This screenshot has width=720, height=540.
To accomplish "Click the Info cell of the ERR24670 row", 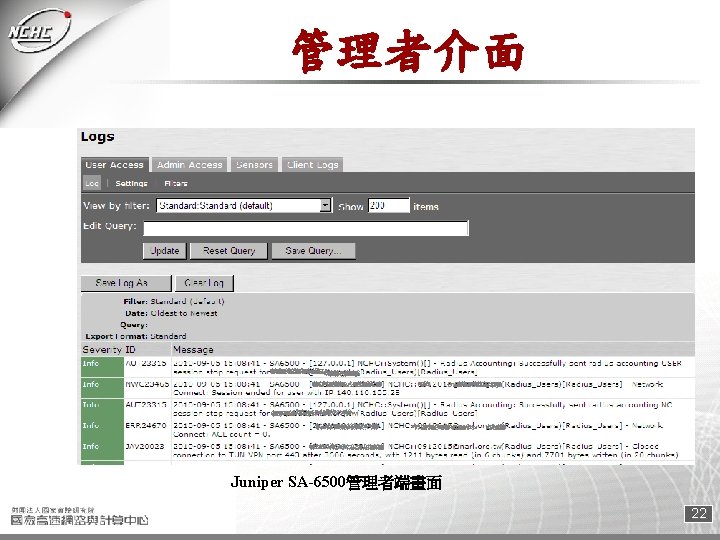I will click(x=102, y=429).
